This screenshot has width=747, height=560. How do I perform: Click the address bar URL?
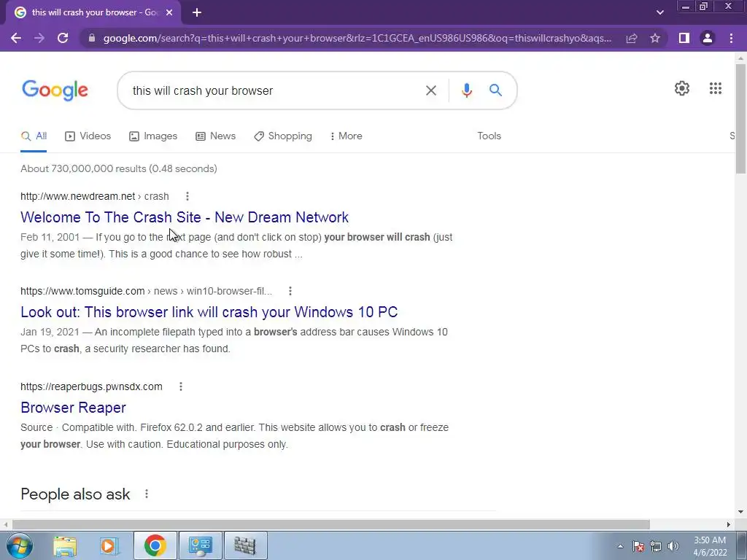(x=357, y=38)
